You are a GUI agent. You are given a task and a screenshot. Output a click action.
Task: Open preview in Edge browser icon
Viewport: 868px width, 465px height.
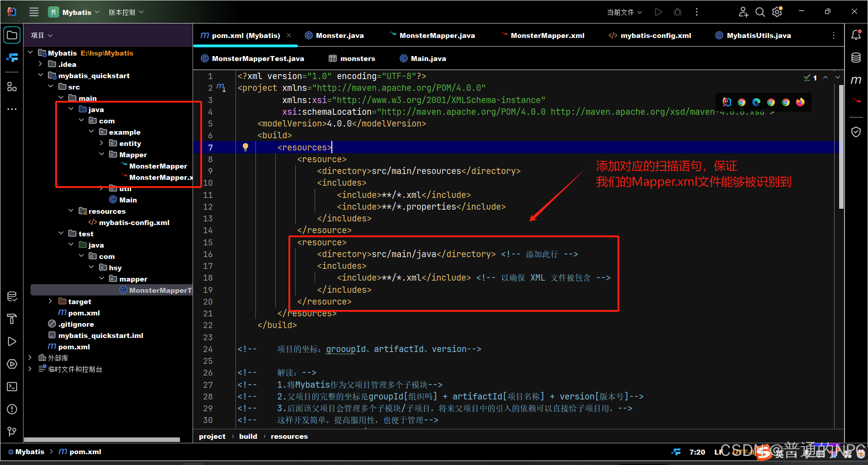(756, 102)
